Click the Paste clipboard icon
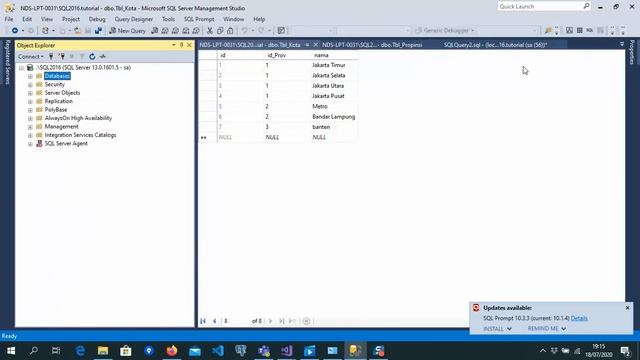The image size is (640, 360). 230,31
